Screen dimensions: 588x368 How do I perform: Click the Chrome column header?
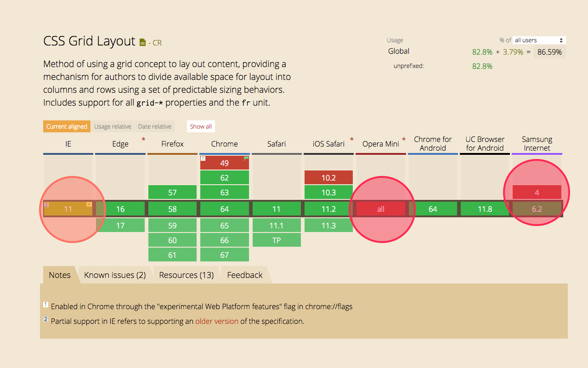(224, 144)
